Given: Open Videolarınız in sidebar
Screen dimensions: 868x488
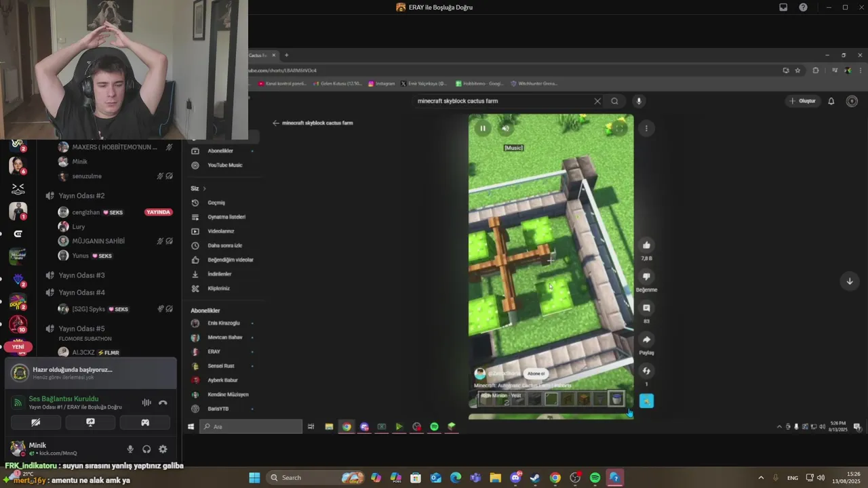Looking at the screenshot, I should [x=221, y=231].
